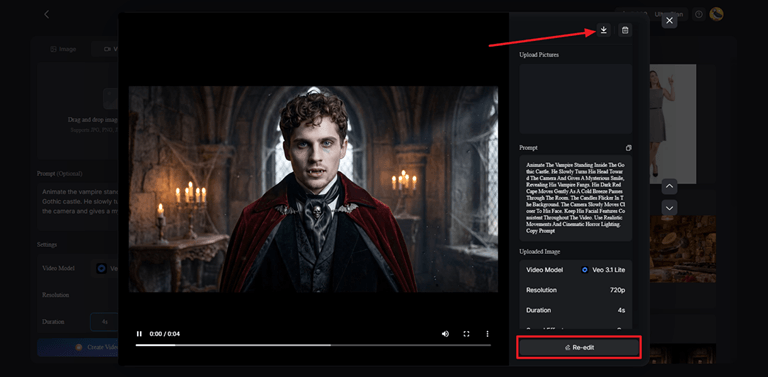Seek along the video progress bar
The height and width of the screenshot is (377, 768).
[x=313, y=345]
